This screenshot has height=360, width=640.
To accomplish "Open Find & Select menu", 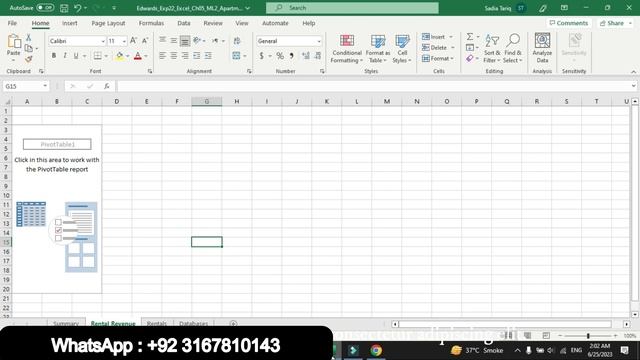I will 513,49.
